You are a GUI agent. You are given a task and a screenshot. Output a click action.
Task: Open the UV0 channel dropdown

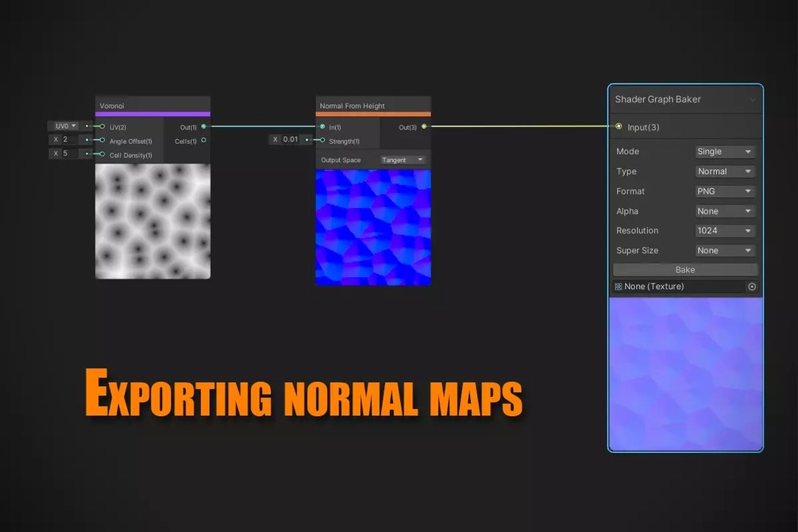(x=66, y=125)
